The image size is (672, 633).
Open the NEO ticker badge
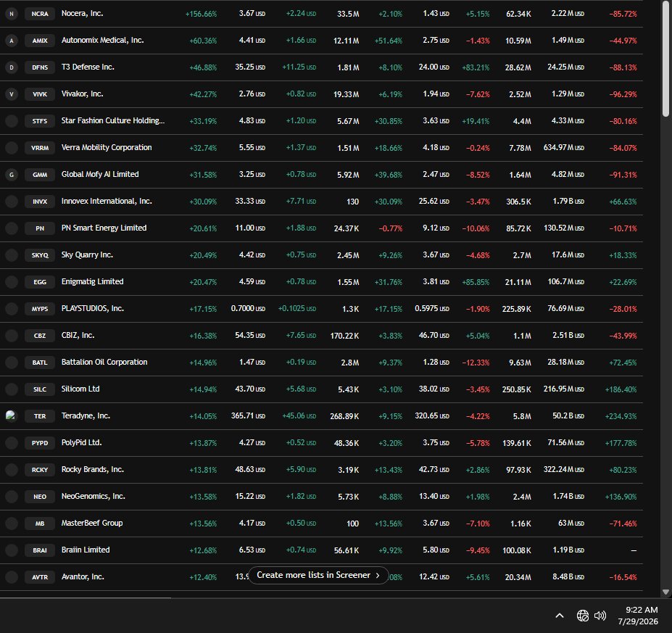(x=40, y=497)
